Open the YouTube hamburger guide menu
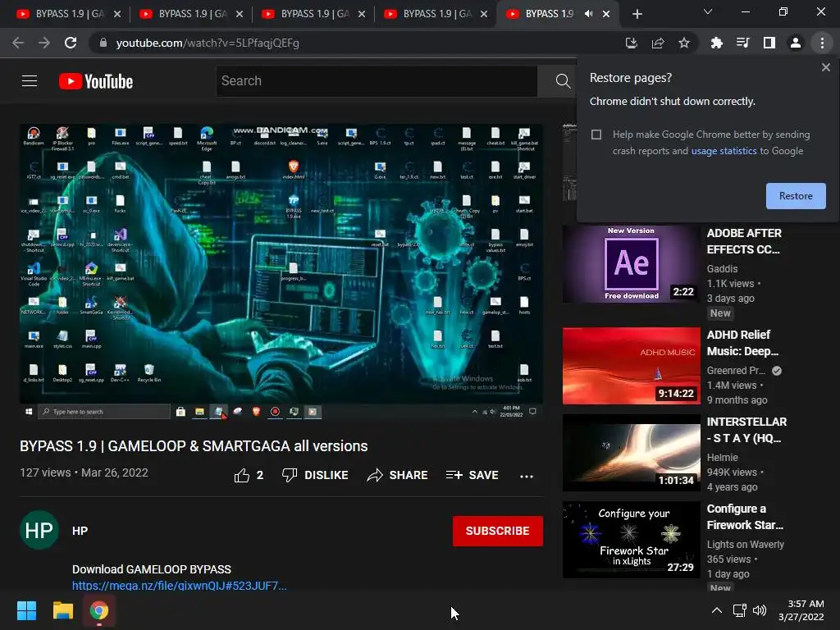Viewport: 840px width, 630px height. coord(30,81)
